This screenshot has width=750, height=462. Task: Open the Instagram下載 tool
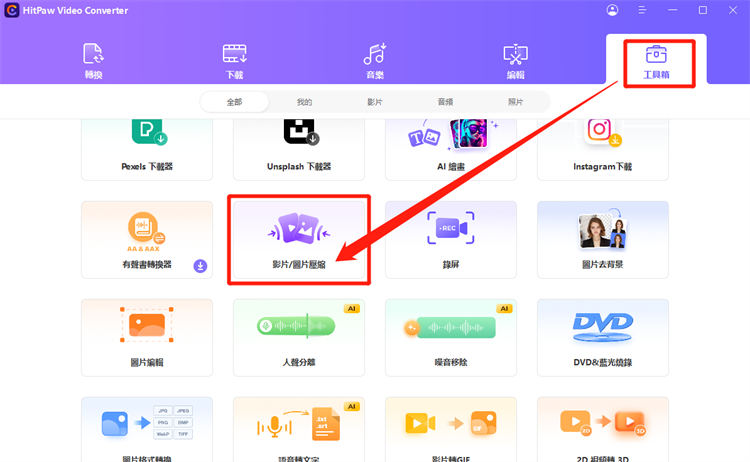pos(603,149)
